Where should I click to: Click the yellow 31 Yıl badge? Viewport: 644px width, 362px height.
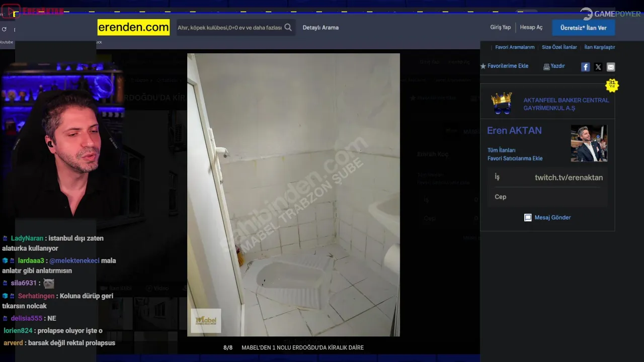(612, 85)
